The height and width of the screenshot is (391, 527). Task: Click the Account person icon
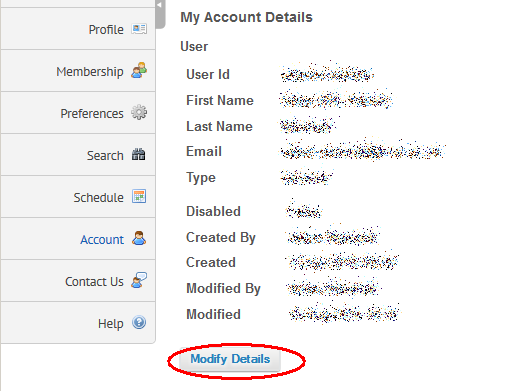[x=139, y=238]
